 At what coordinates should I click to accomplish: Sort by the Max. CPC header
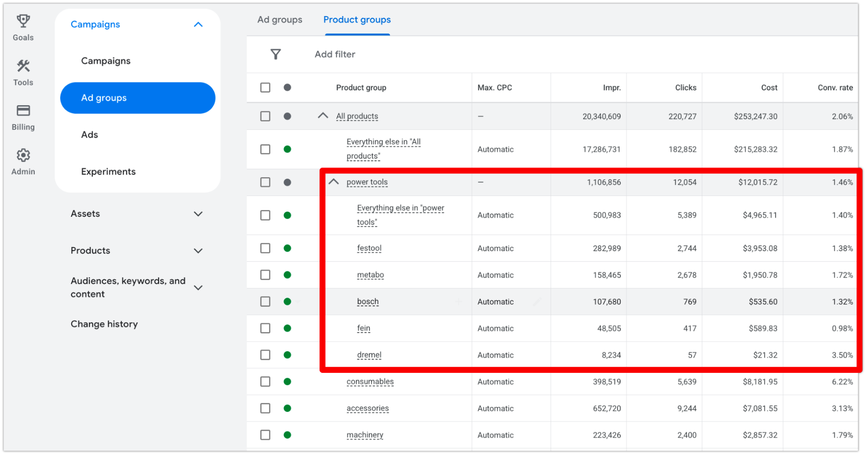495,87
